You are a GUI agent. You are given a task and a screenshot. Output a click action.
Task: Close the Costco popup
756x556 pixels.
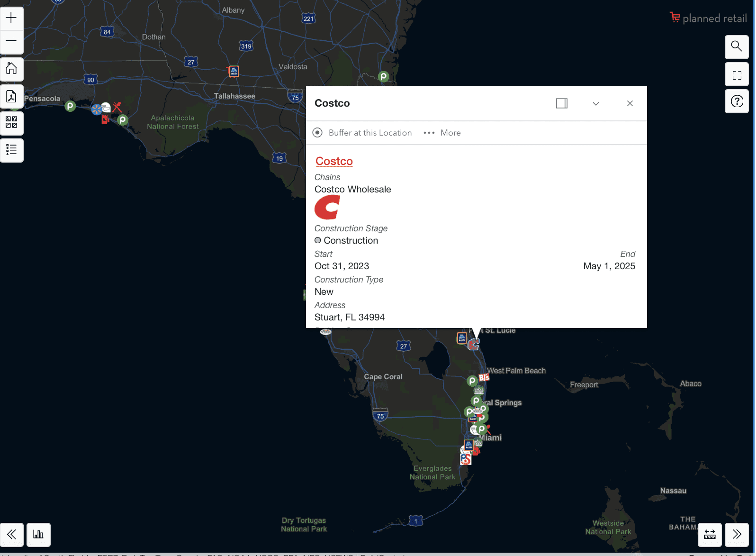630,103
